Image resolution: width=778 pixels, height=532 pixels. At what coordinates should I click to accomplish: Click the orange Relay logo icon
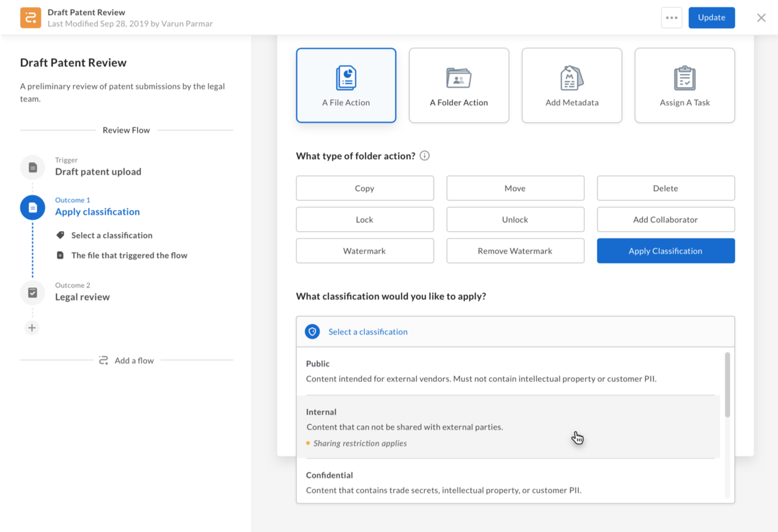[x=30, y=18]
